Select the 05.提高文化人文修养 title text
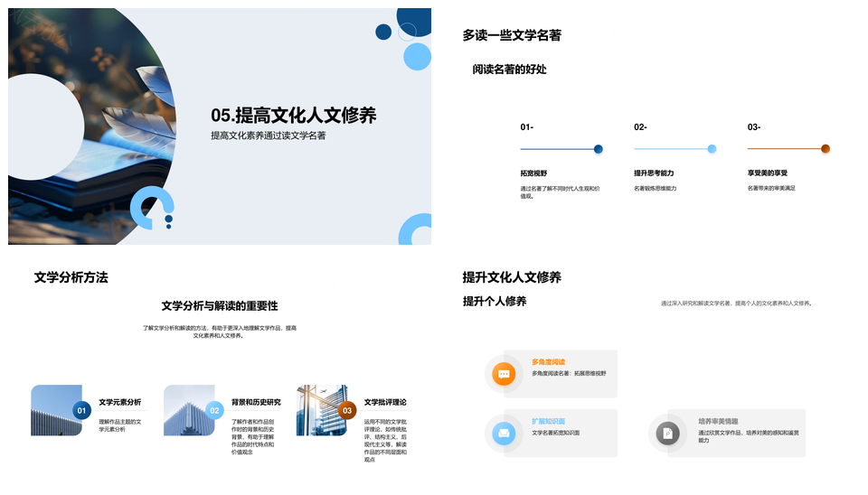868x495 pixels. click(293, 116)
